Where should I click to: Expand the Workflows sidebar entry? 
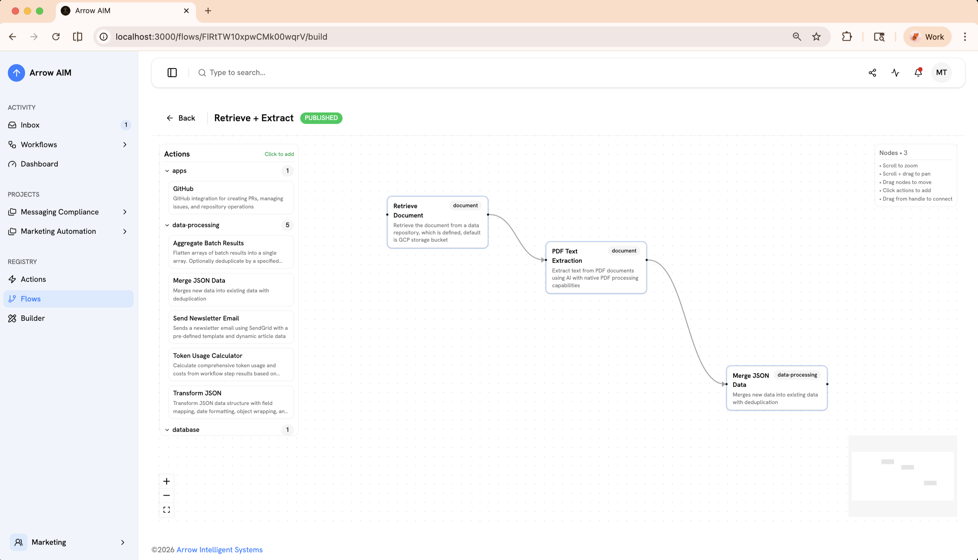pos(125,145)
